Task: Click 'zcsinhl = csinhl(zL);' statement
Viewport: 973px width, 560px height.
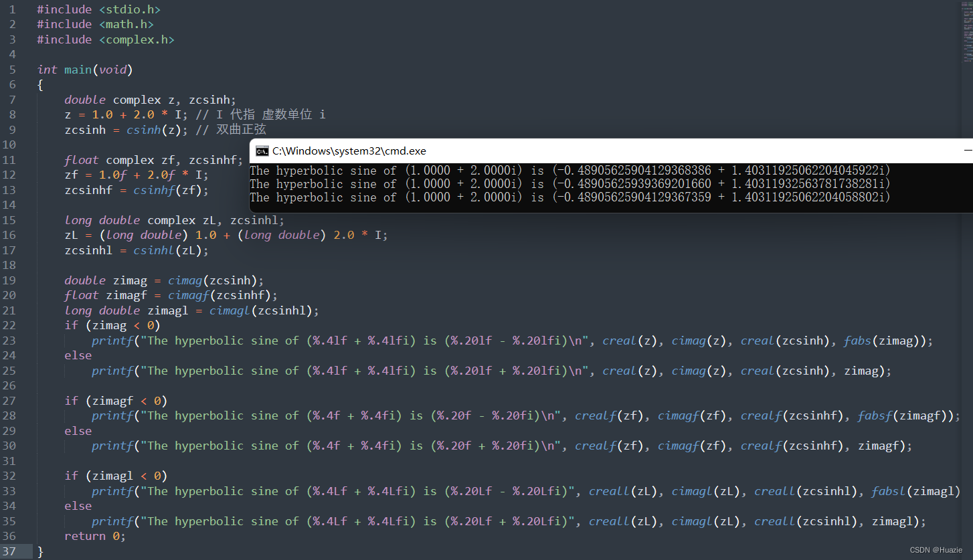Action: 137,250
